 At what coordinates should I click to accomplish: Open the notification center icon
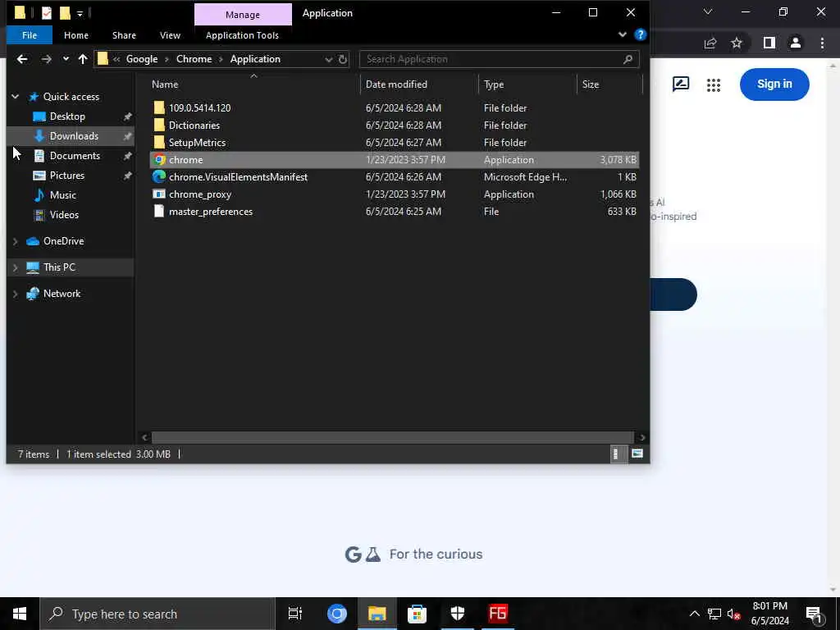tap(814, 614)
